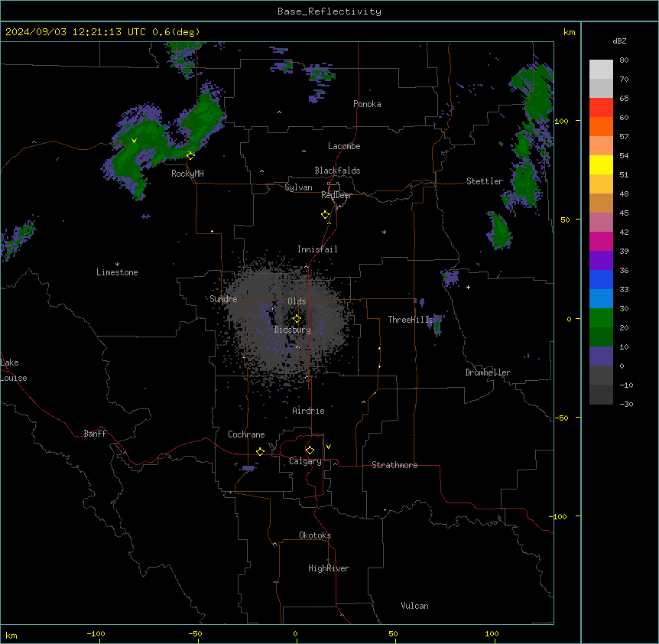The width and height of the screenshot is (659, 644).
Task: Click the Calgary city label
Action: point(305,461)
